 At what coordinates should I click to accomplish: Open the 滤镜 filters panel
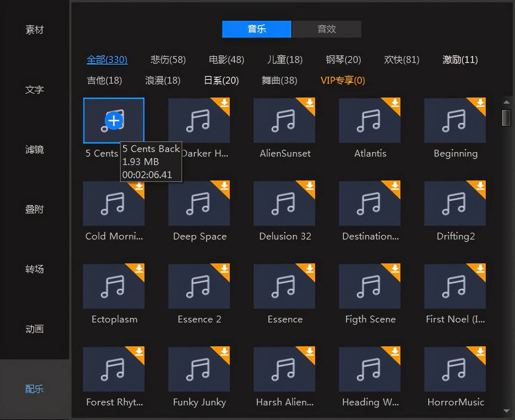(34, 150)
